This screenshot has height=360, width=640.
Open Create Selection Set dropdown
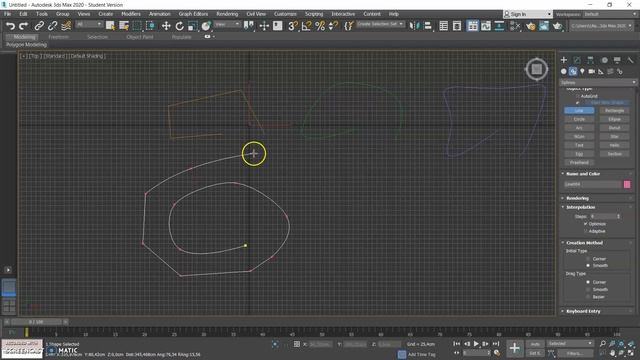click(380, 24)
